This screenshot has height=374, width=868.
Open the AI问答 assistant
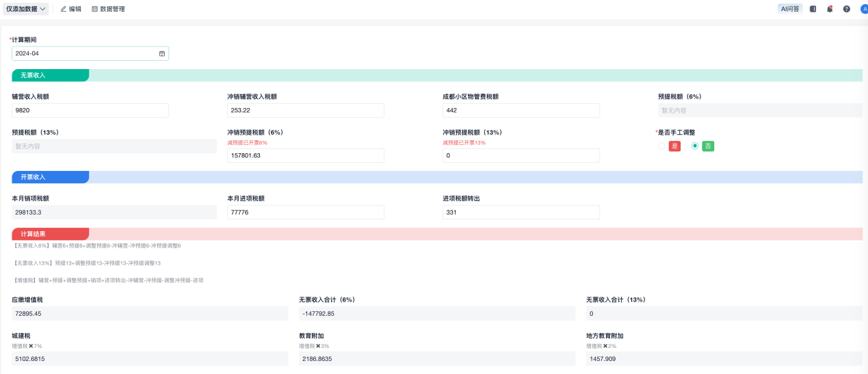point(790,9)
